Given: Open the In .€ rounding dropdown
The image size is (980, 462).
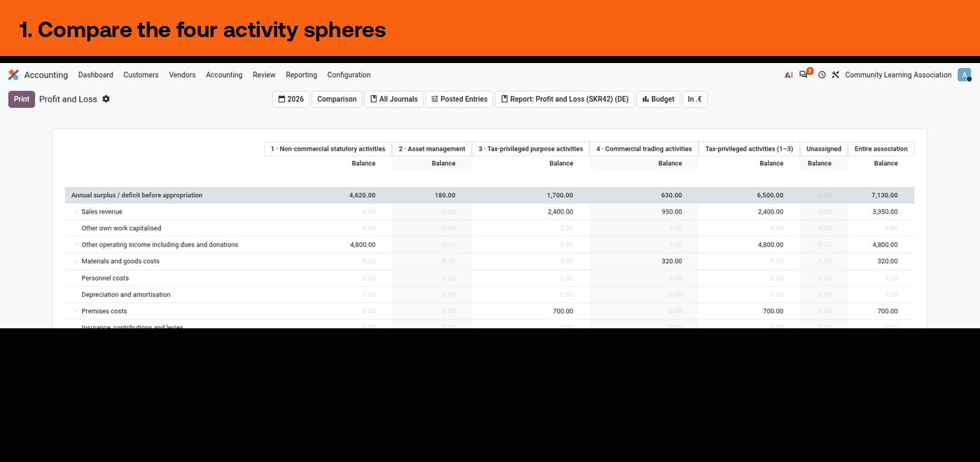Looking at the screenshot, I should [694, 99].
